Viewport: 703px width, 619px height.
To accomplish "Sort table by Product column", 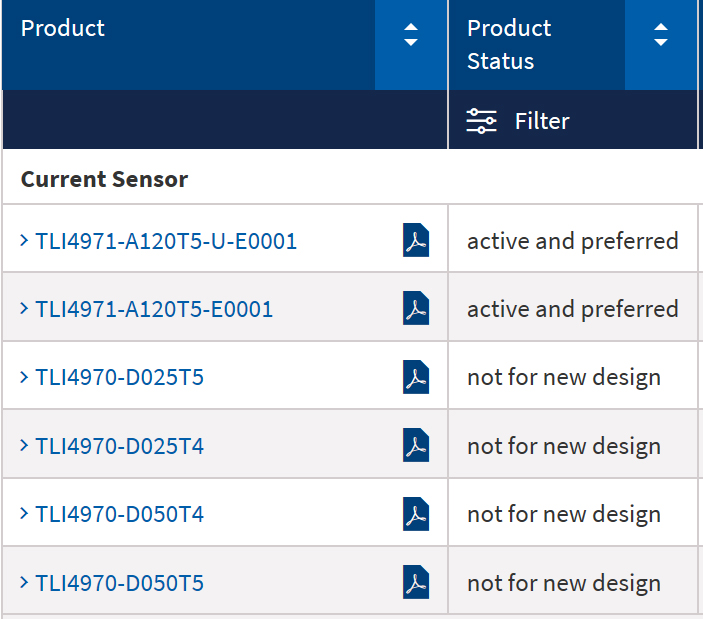I will (410, 37).
